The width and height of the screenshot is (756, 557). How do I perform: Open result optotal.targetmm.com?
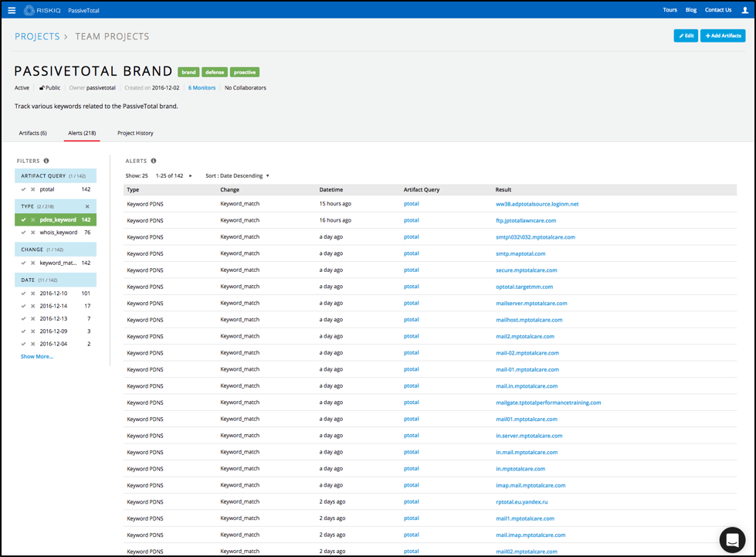524,287
